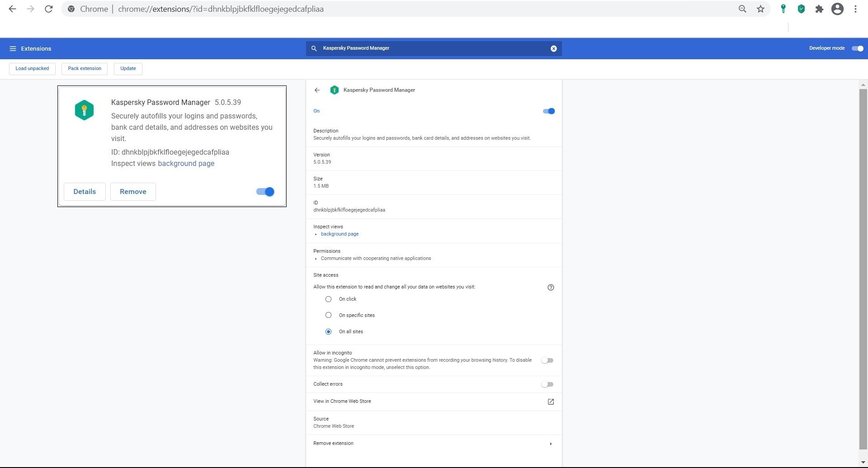Enable Collect errors toggle
This screenshot has height=468, width=868.
click(547, 384)
